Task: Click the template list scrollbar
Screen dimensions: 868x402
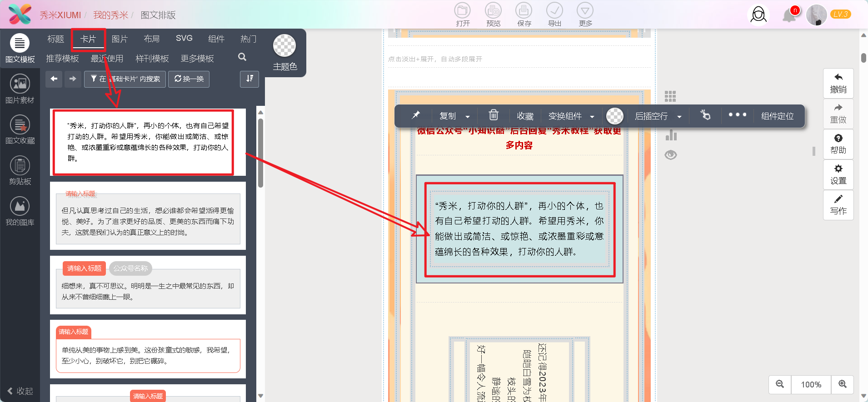Action: point(260,153)
